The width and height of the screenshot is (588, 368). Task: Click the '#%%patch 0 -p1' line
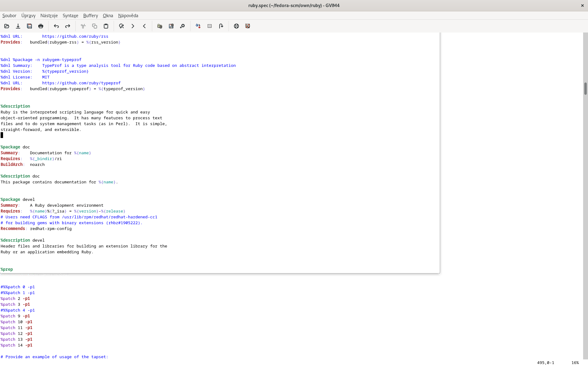pos(18,287)
